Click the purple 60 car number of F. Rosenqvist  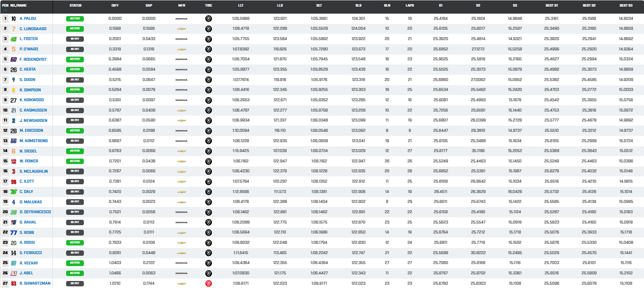pos(14,60)
